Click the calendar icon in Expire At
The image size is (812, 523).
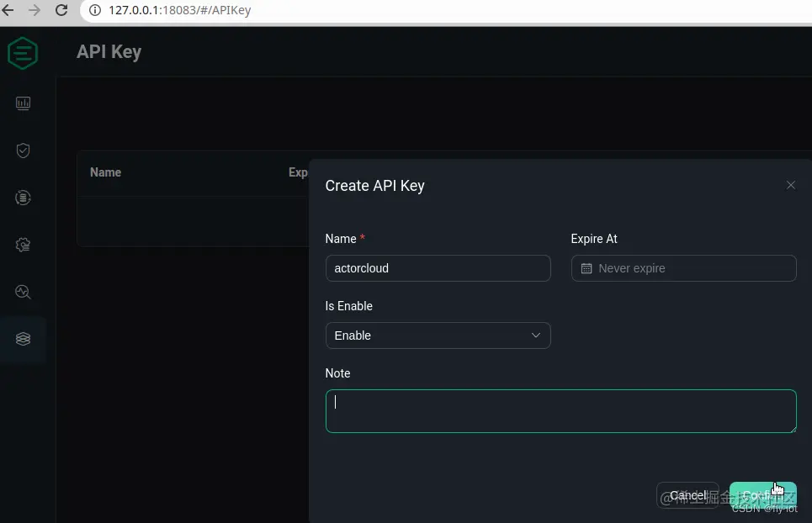586,268
